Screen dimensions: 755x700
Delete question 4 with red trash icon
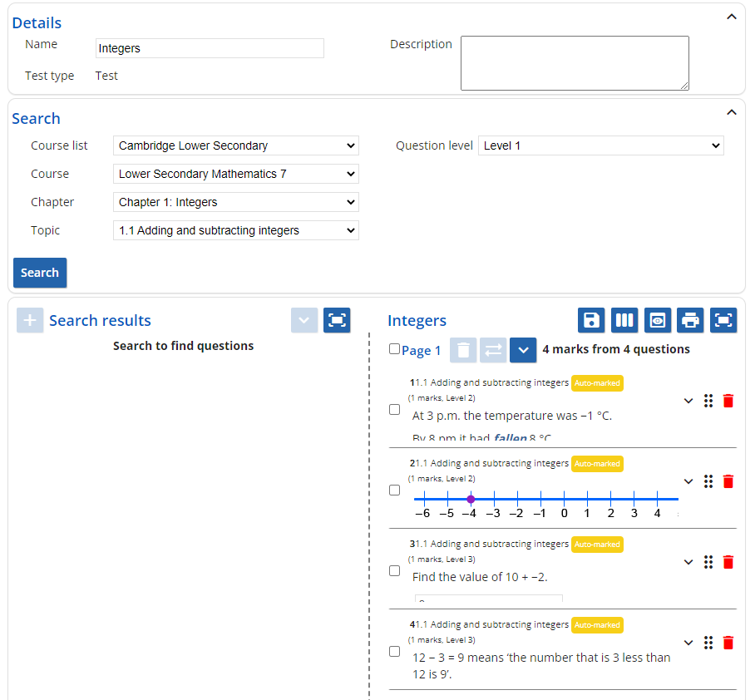(728, 643)
